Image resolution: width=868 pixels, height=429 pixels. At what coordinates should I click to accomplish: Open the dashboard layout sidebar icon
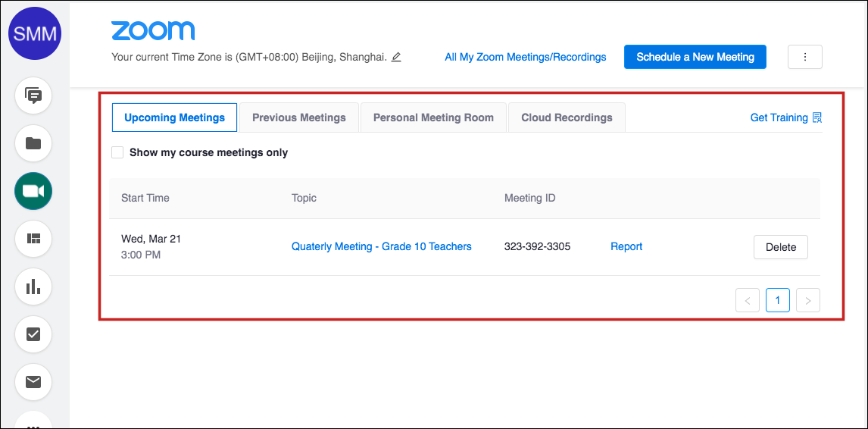click(x=33, y=239)
